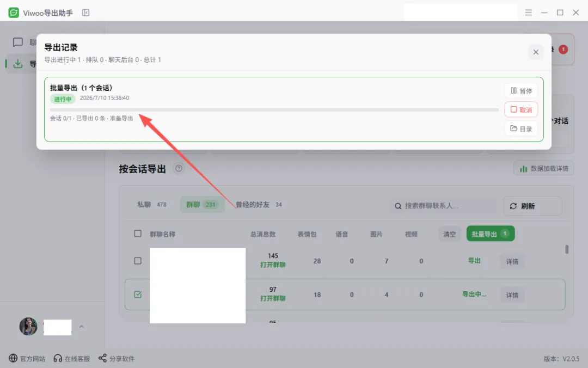The height and width of the screenshot is (368, 588).
Task: Open 详情 for the 145 row
Action: 512,261
